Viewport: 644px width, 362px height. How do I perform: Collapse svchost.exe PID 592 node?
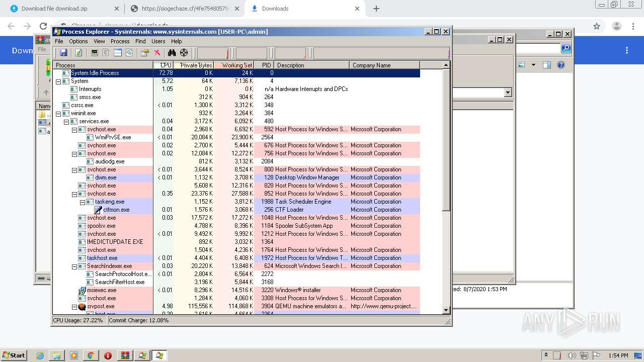tap(74, 129)
